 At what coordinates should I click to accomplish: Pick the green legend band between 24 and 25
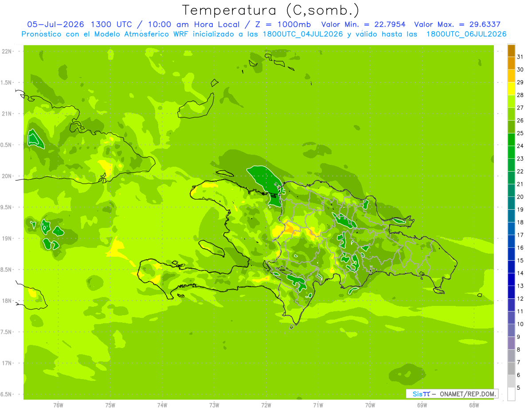(511, 140)
